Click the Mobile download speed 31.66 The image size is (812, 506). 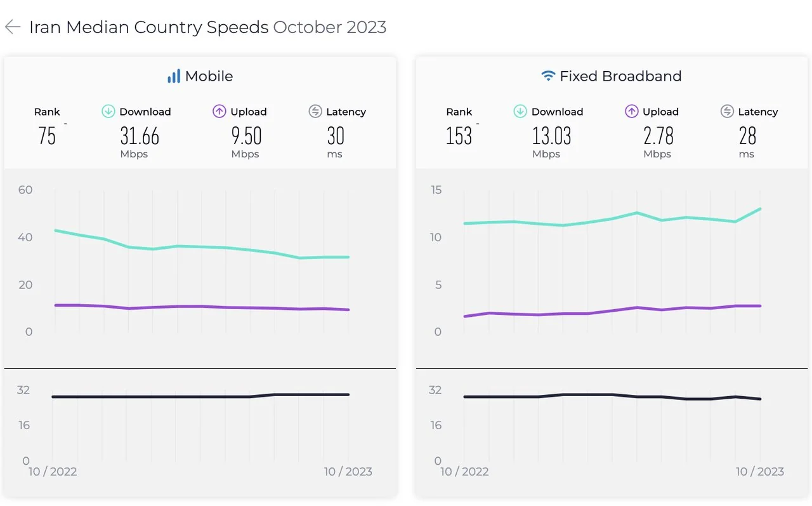[x=140, y=136]
